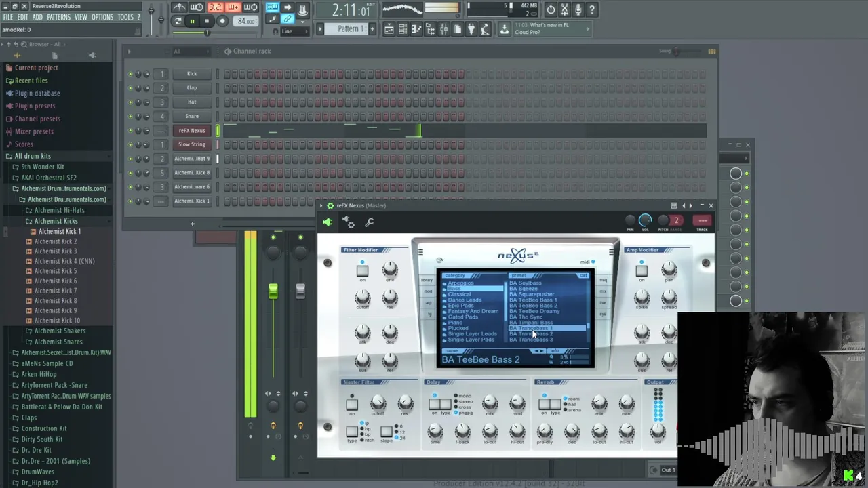The height and width of the screenshot is (488, 868).
Task: Click the Nexus VOL knob
Action: tap(645, 220)
